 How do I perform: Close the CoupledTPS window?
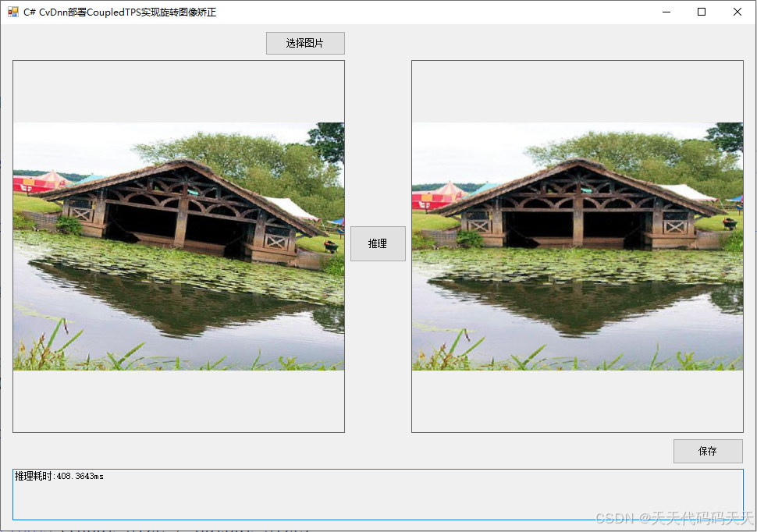737,12
